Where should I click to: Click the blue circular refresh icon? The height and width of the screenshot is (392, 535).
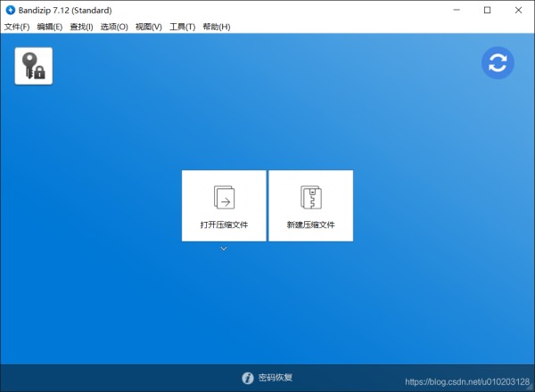click(x=498, y=63)
